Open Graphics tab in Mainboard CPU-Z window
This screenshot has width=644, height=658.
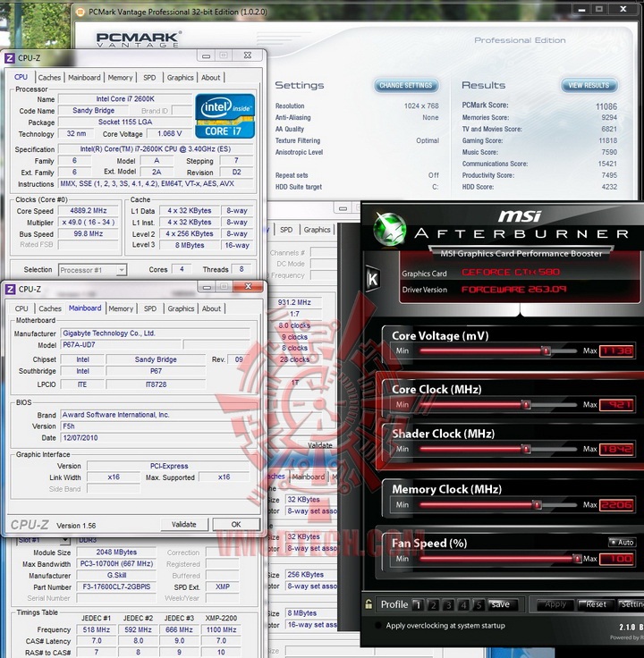click(181, 308)
